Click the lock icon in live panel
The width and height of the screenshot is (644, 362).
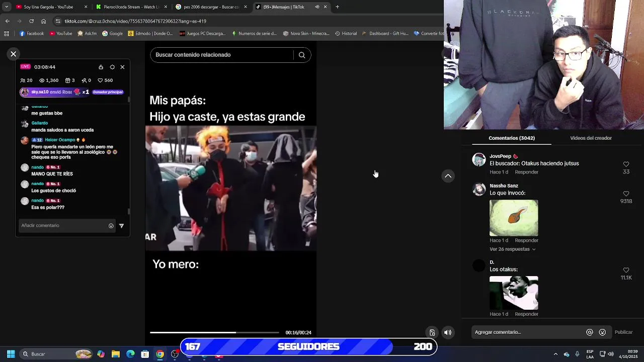(x=101, y=67)
